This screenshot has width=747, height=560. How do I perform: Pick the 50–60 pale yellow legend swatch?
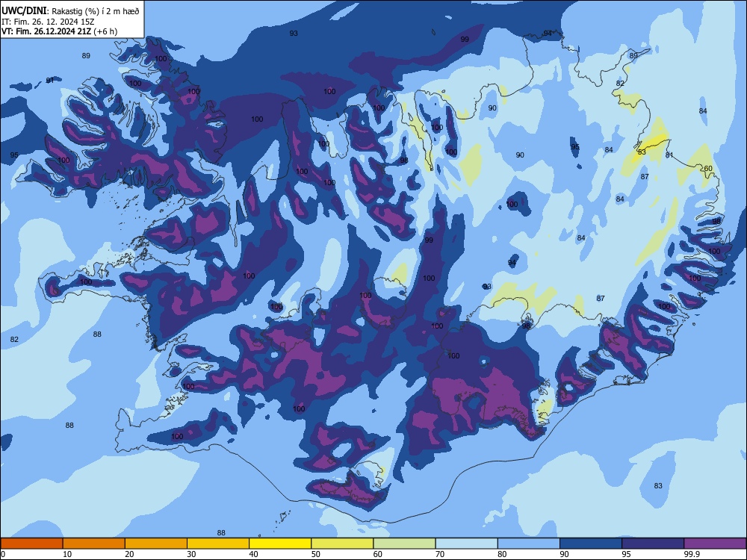pos(343,544)
